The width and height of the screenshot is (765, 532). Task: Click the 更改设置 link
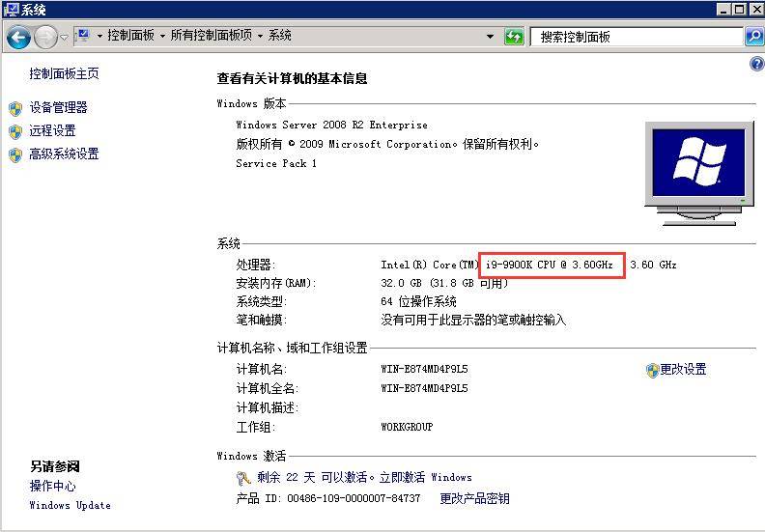coord(683,370)
